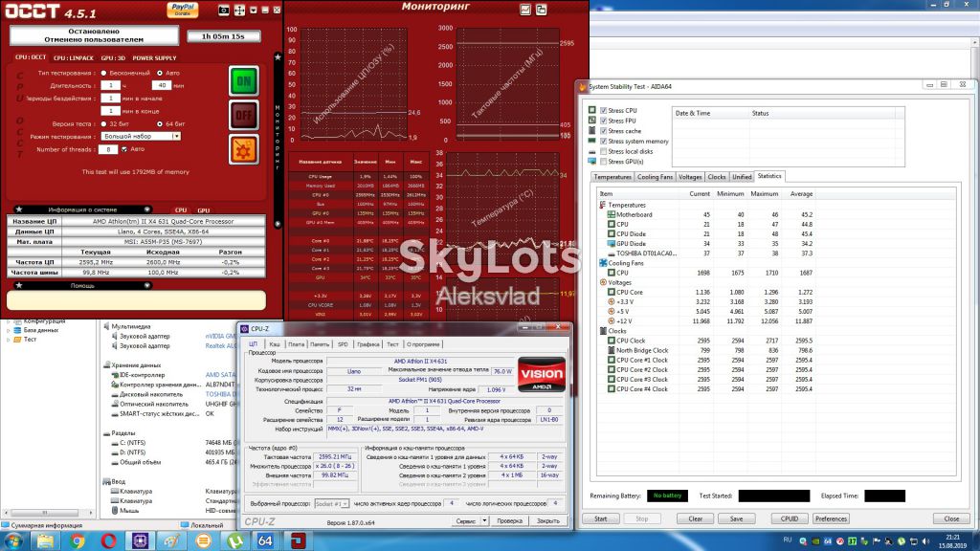Open the Temperatures tab in AIDA64
This screenshot has height=551, width=980.
coord(612,177)
